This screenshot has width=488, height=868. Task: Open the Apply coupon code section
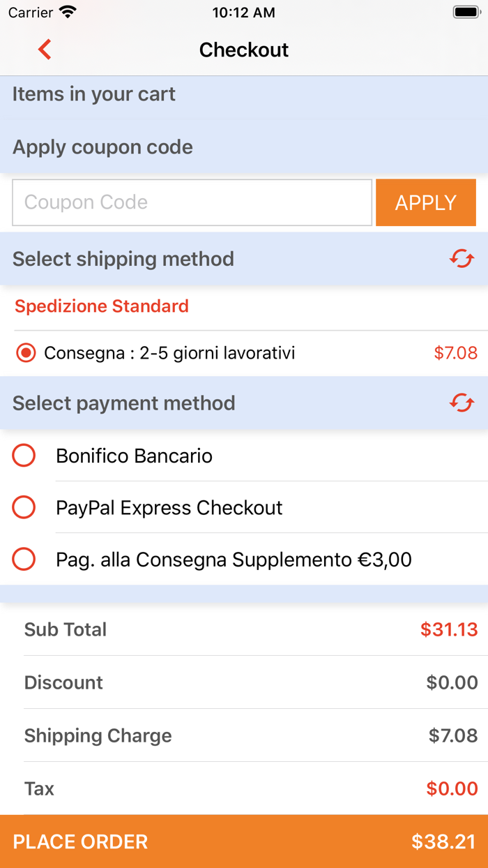[x=102, y=147]
